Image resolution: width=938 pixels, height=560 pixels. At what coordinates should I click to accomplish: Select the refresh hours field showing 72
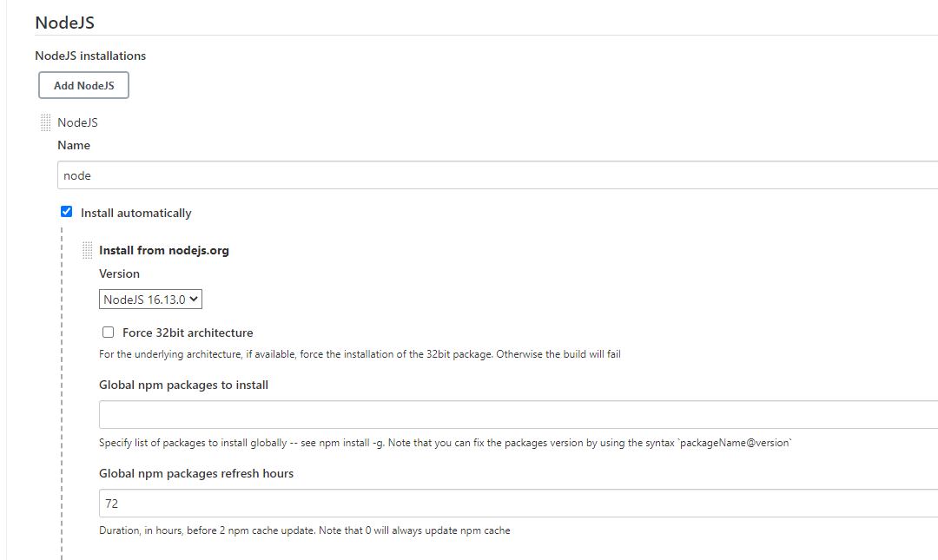point(519,504)
